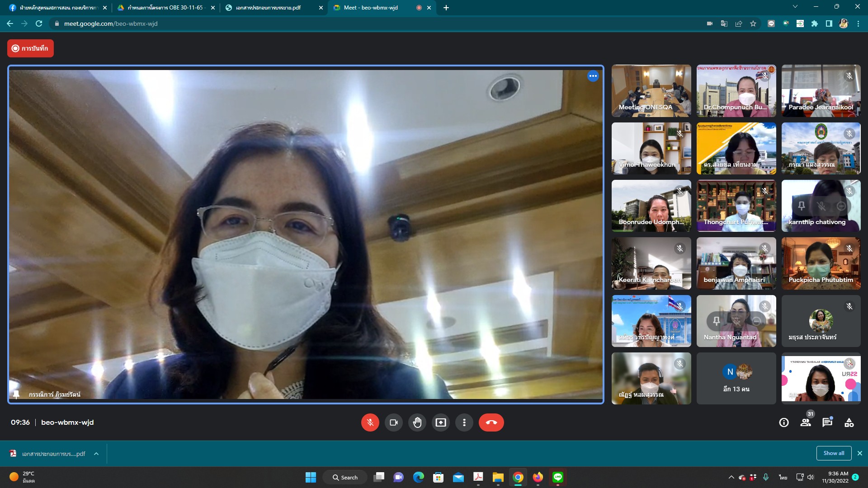Expand the downloaded PDF chevron menu
Screen dimensions: 868x488
coord(96,454)
